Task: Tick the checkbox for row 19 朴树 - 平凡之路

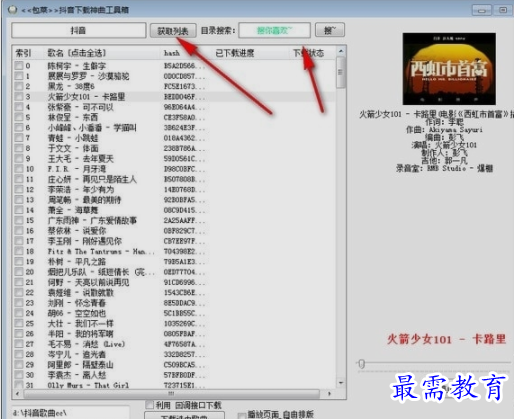Action: (x=19, y=262)
